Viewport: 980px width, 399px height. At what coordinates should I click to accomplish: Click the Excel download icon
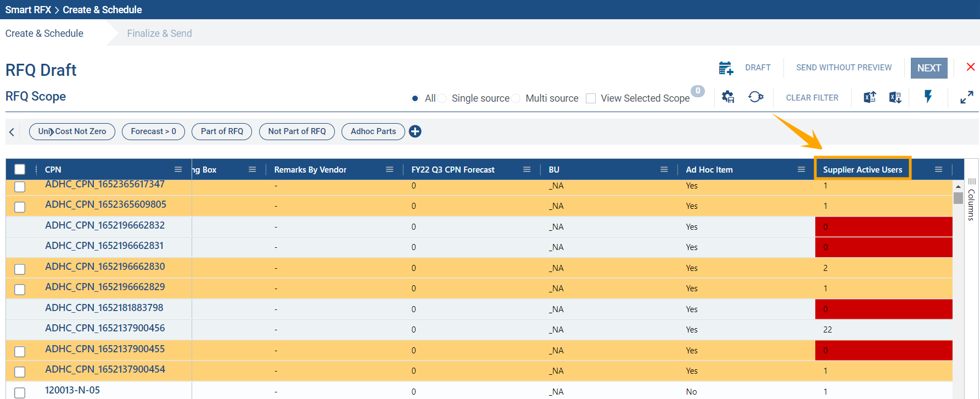(895, 97)
